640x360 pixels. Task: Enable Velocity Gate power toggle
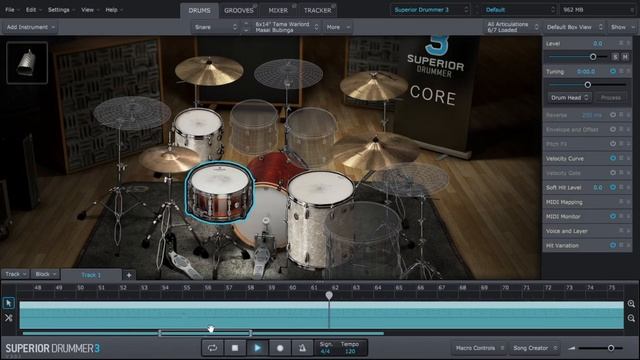[613, 173]
